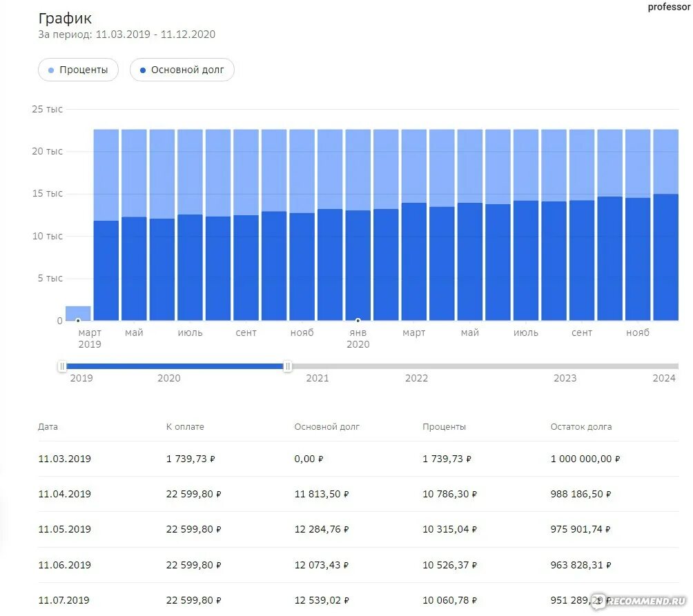This screenshot has height=616, width=693.
Task: Select date cell 11.05.2019
Action: coord(64,529)
